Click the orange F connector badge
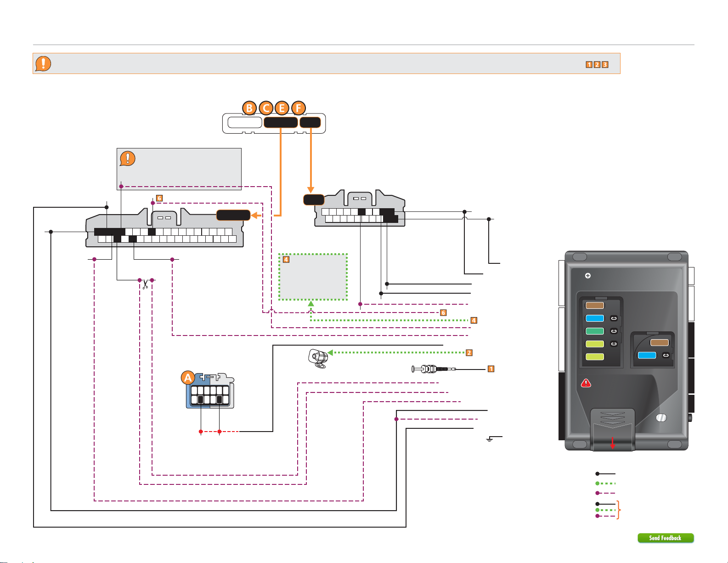This screenshot has width=728, height=563. 299,108
